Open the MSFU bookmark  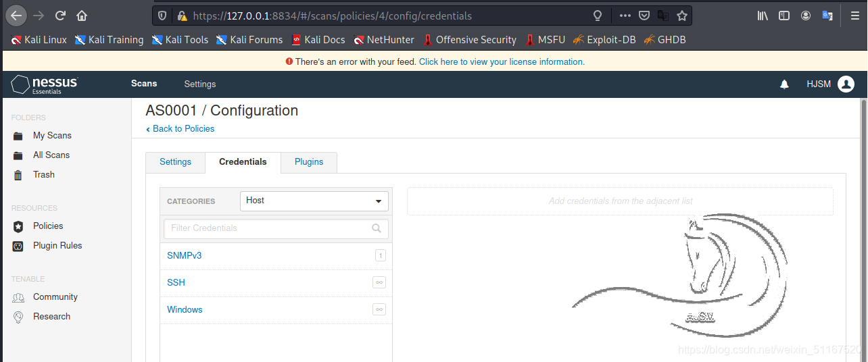pyautogui.click(x=545, y=40)
